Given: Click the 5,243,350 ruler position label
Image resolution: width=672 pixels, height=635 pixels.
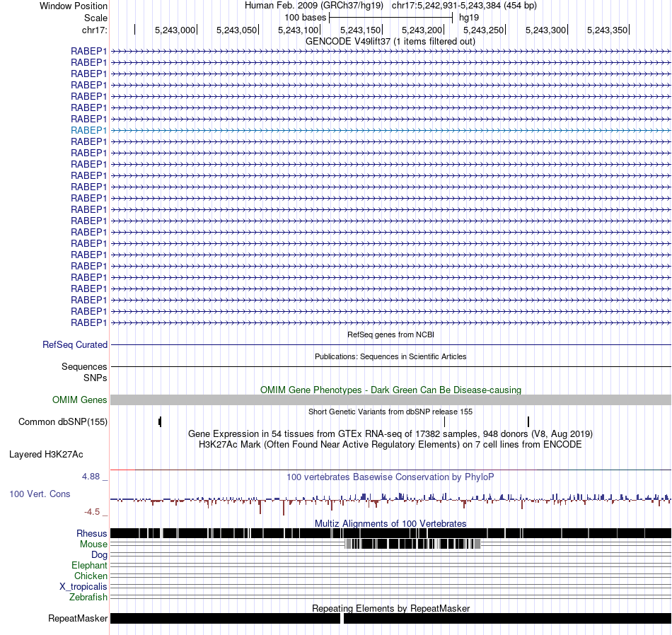Looking at the screenshot, I should pyautogui.click(x=608, y=30).
